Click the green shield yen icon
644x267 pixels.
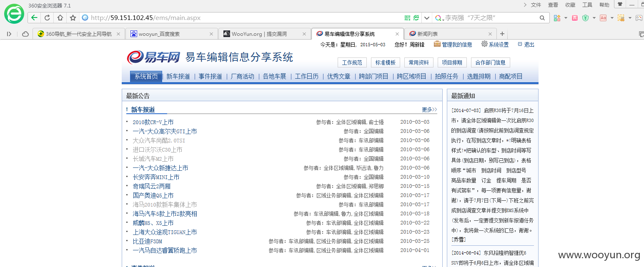coord(586,18)
